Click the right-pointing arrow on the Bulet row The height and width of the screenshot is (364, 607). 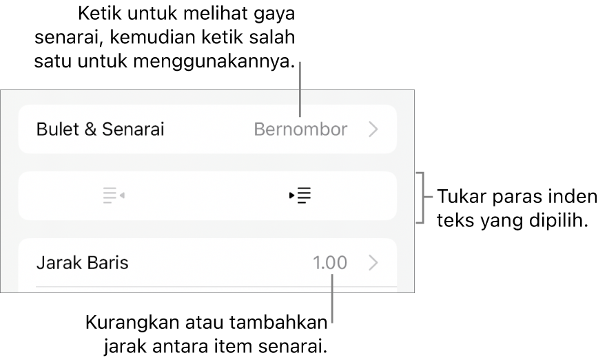click(373, 129)
